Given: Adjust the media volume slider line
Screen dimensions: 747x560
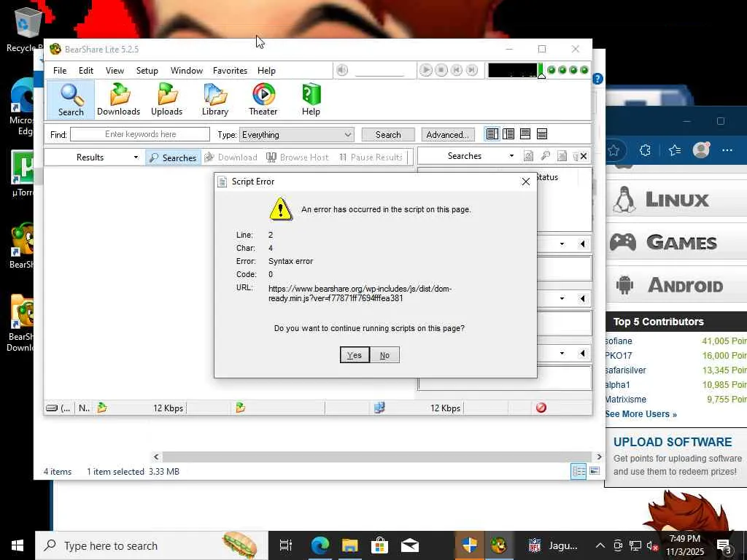Looking at the screenshot, I should pos(379,75).
